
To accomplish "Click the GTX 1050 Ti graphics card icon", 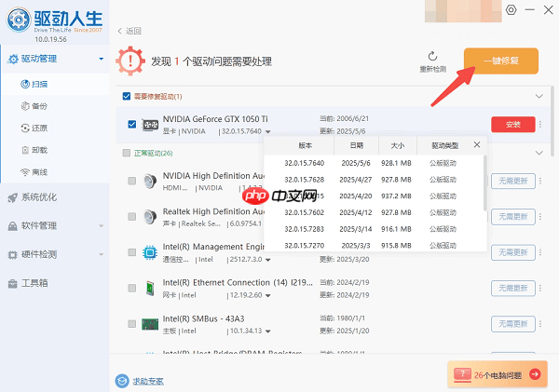I will (x=150, y=125).
